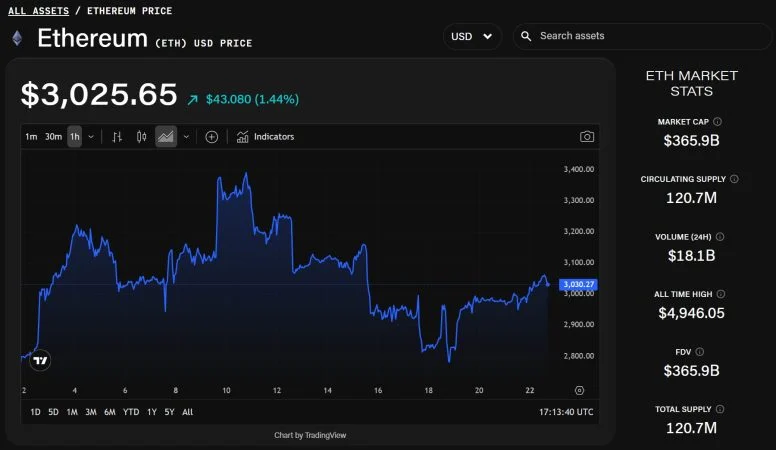Select the 1Y date range

[152, 412]
